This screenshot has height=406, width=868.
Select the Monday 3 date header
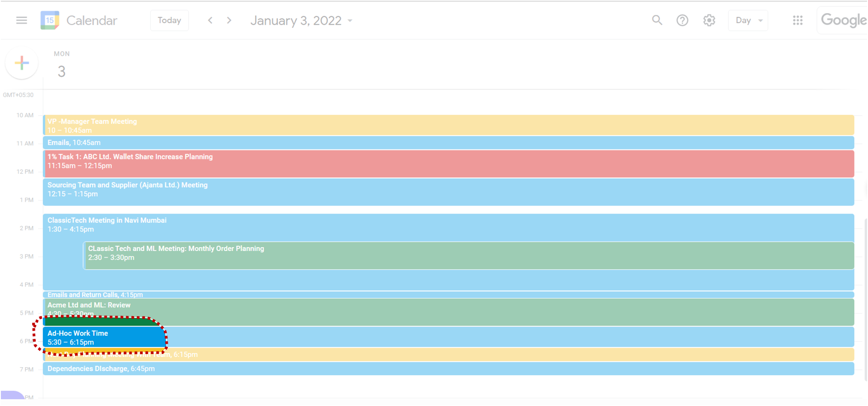[x=61, y=71]
